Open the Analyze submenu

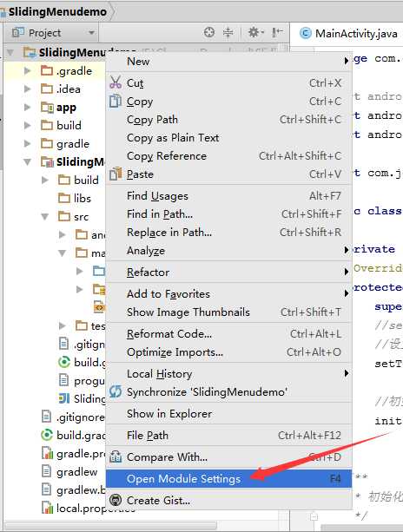click(228, 251)
